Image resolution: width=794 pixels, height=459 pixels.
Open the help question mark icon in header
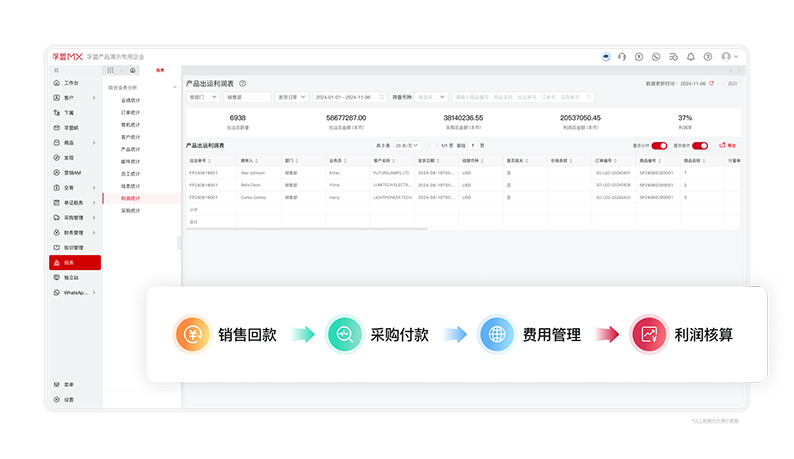pos(707,57)
